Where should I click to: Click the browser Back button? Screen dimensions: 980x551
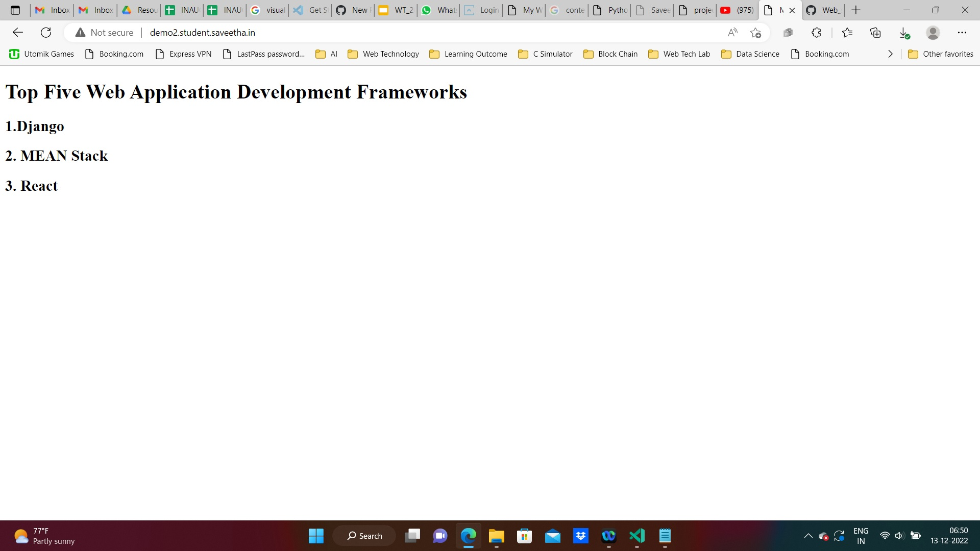pyautogui.click(x=18, y=32)
